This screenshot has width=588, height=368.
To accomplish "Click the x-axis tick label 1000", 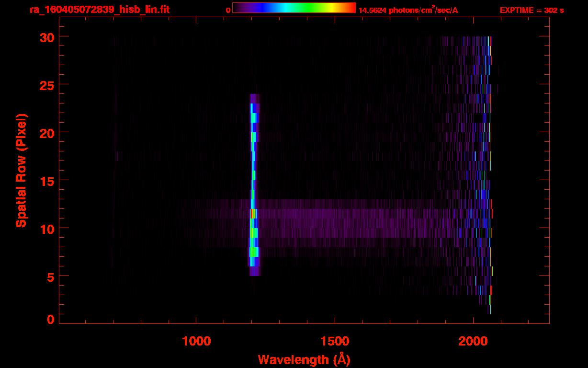I will [197, 341].
